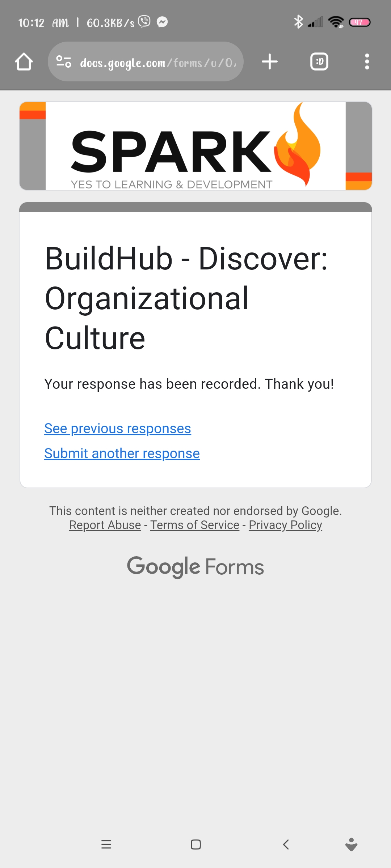Open See previous responses link
This screenshot has height=868, width=391.
(x=118, y=429)
